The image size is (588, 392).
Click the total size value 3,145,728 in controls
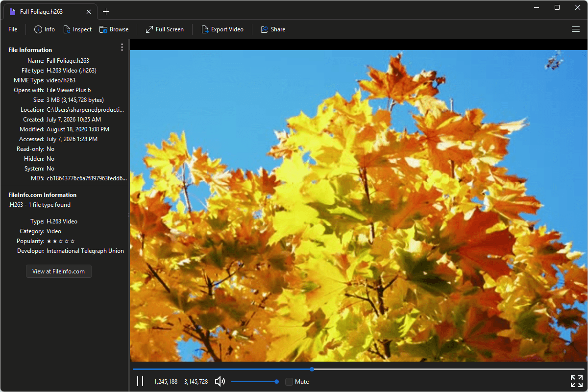196,381
